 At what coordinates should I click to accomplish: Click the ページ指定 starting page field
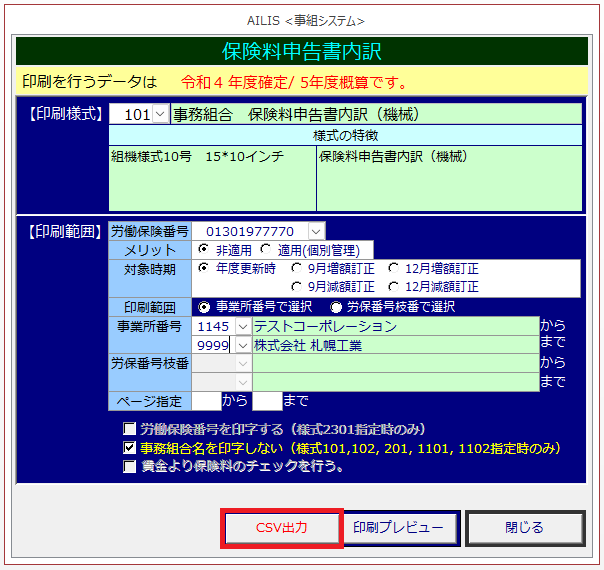(x=205, y=402)
